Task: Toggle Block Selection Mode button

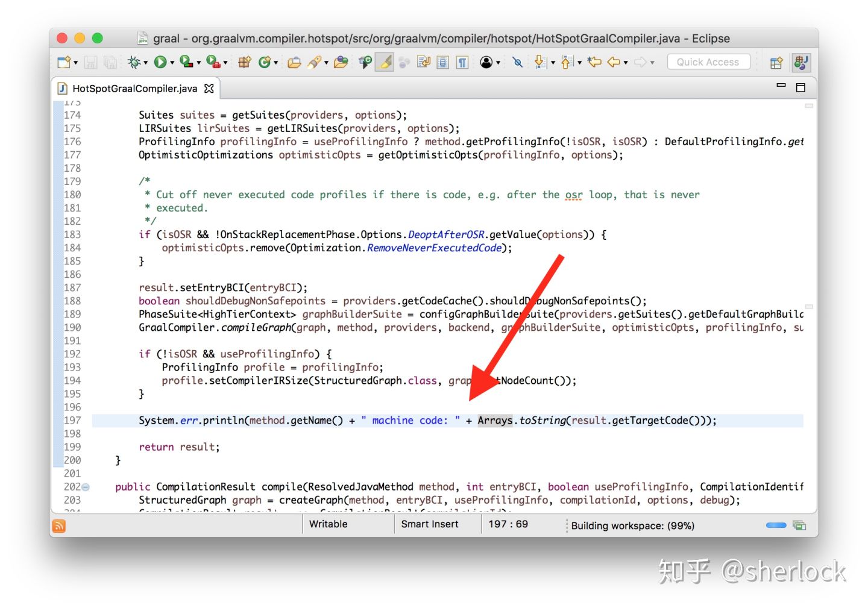Action: pyautogui.click(x=443, y=62)
